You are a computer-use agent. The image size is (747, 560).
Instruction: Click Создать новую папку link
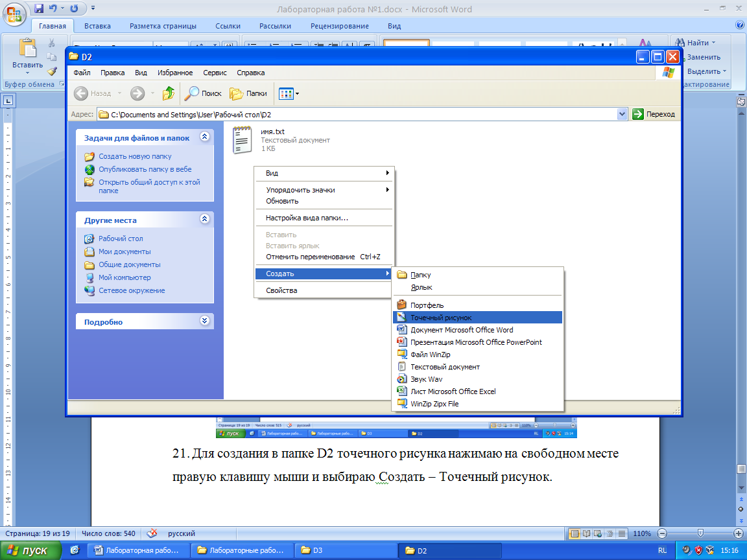pyautogui.click(x=135, y=156)
